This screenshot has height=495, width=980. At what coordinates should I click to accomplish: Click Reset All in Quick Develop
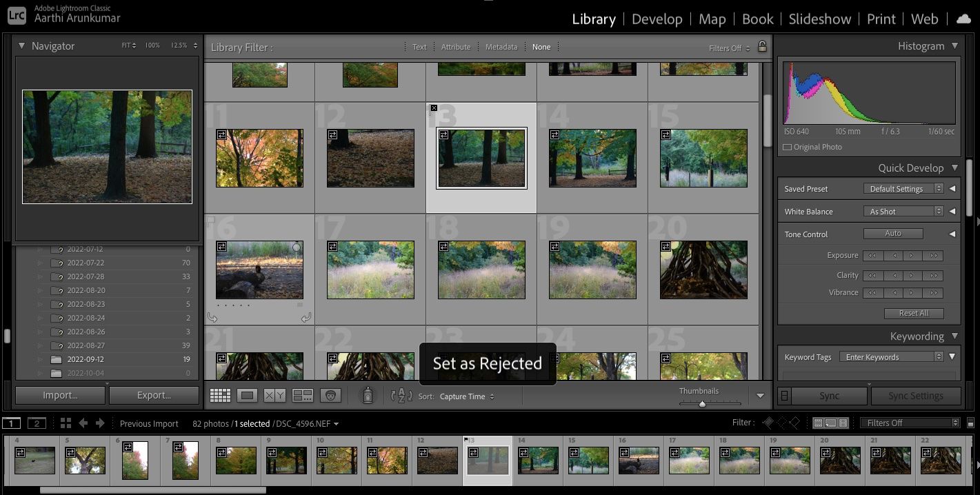click(914, 312)
